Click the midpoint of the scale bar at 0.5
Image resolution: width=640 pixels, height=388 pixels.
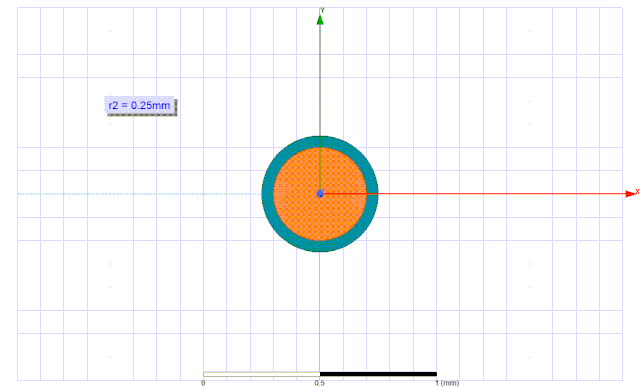point(320,374)
